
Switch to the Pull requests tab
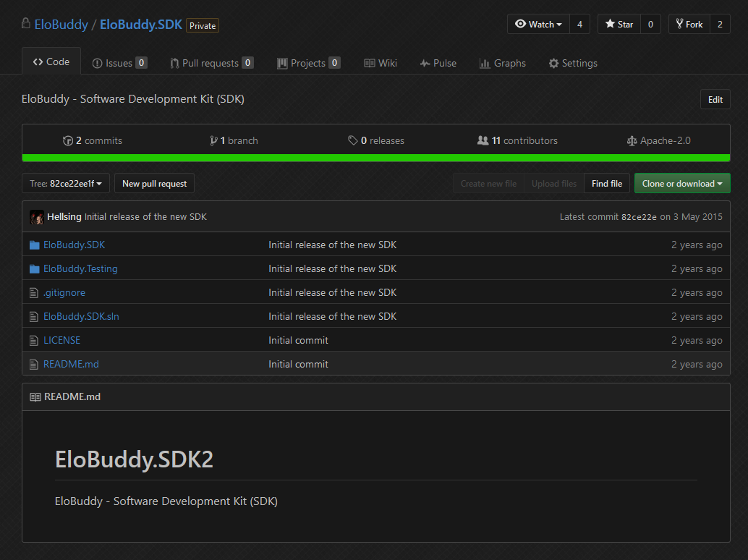(x=212, y=63)
